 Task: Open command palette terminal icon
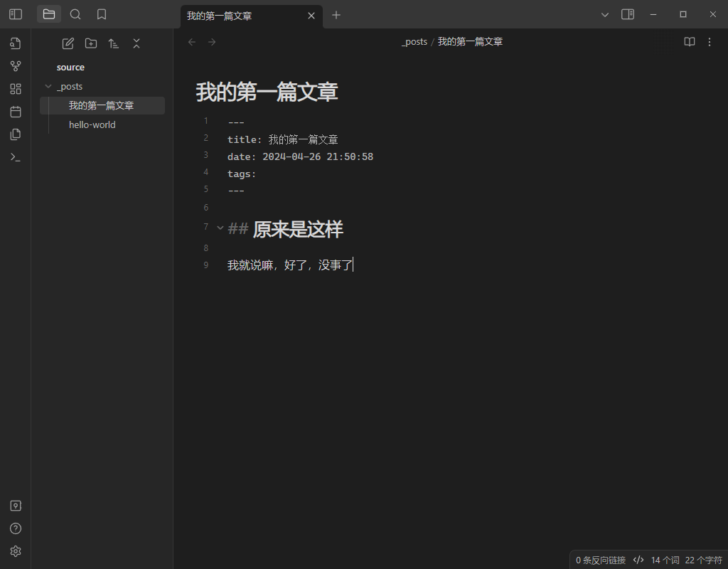[x=16, y=157]
